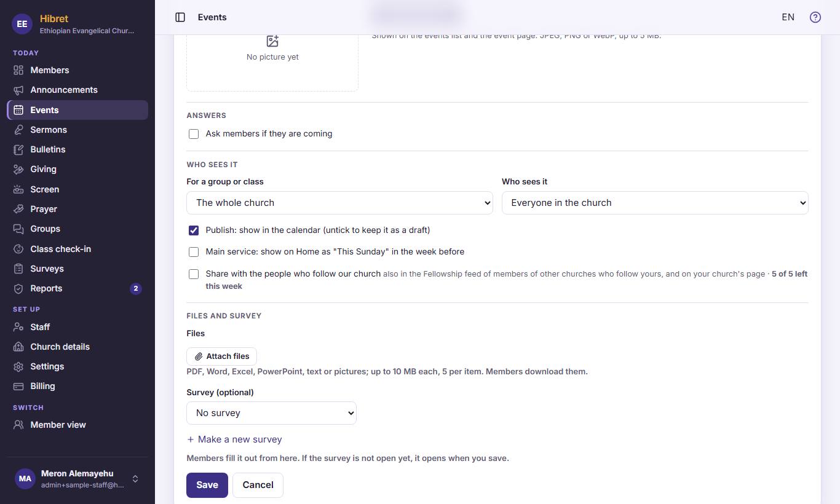Click the Reports shield icon
Viewport: 840px width, 504px height.
18,288
